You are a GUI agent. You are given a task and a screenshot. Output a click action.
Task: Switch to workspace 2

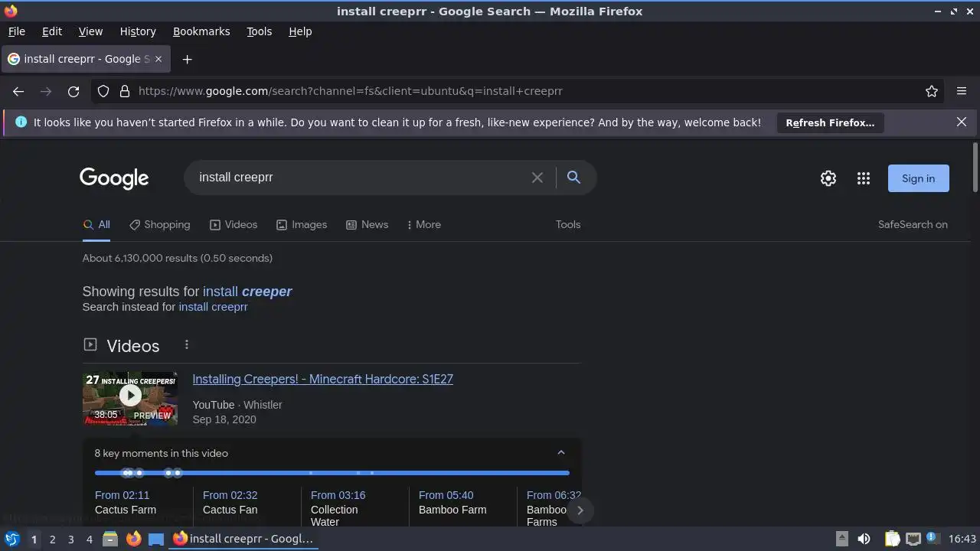pyautogui.click(x=52, y=539)
